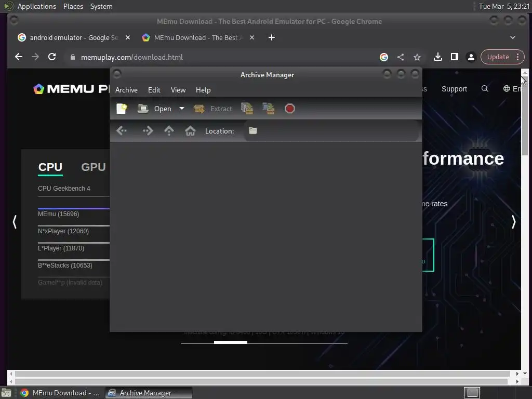This screenshot has width=532, height=399.
Task: Click the Open archive button
Action: 154,109
